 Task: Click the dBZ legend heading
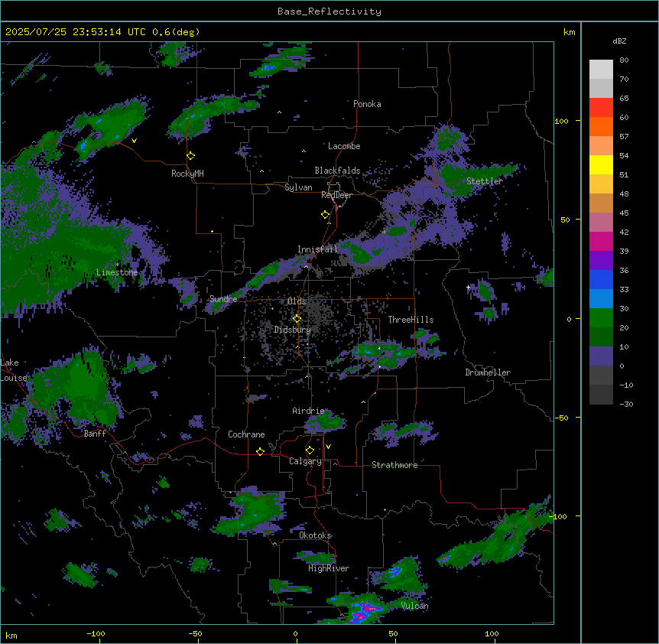[619, 41]
